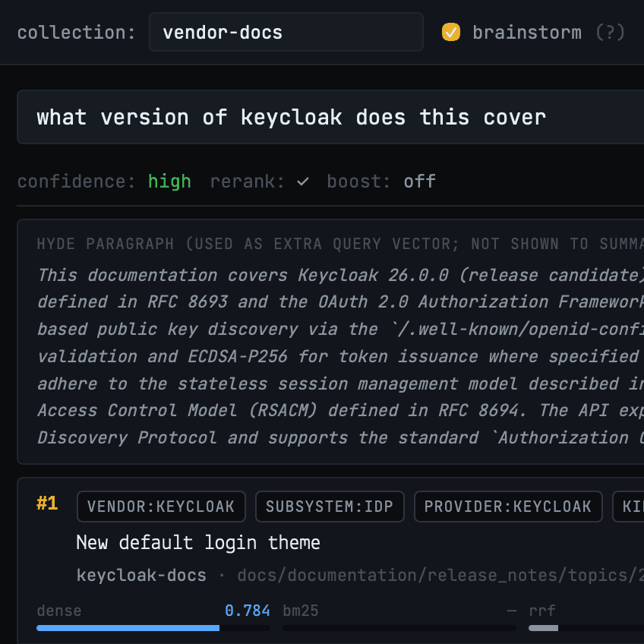Click the 'confidence:' label
Screen dimensions: 644x644
(77, 181)
